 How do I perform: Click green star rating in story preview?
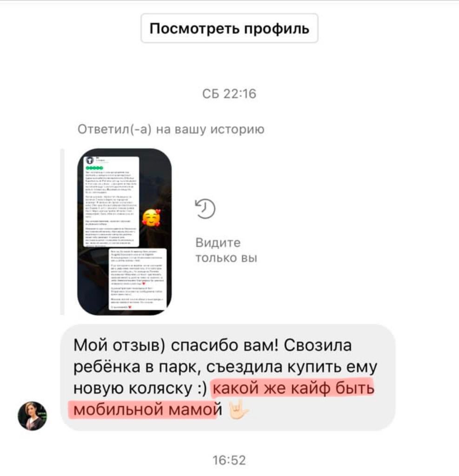click(94, 168)
